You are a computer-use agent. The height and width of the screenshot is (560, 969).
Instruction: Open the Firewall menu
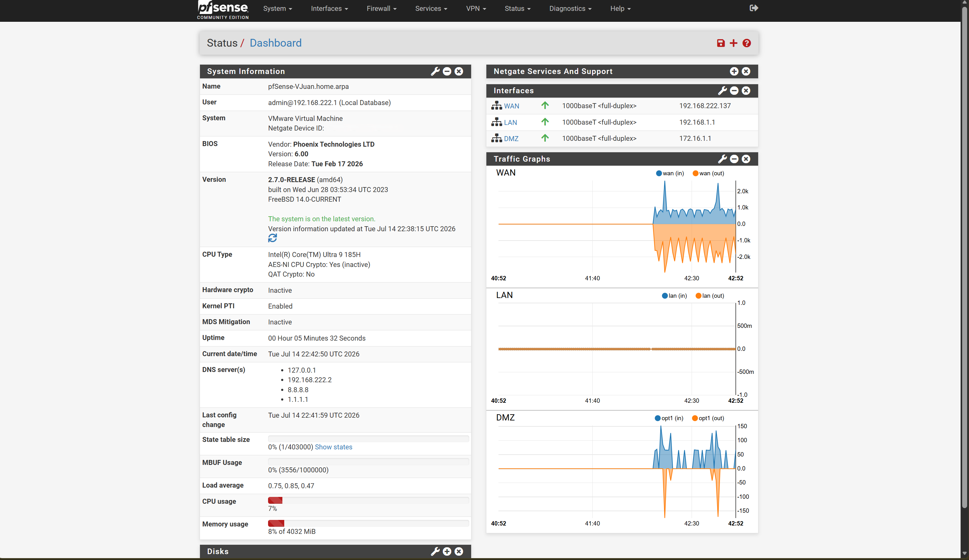coord(382,8)
